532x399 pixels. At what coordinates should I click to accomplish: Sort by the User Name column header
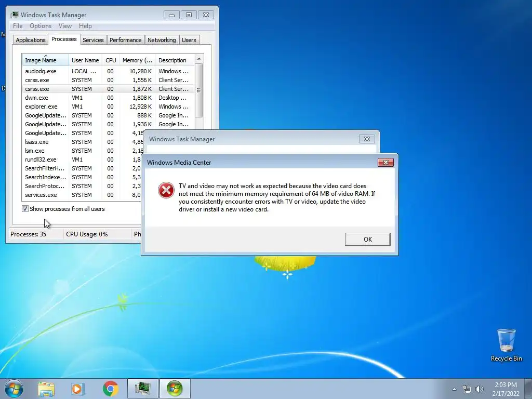85,60
